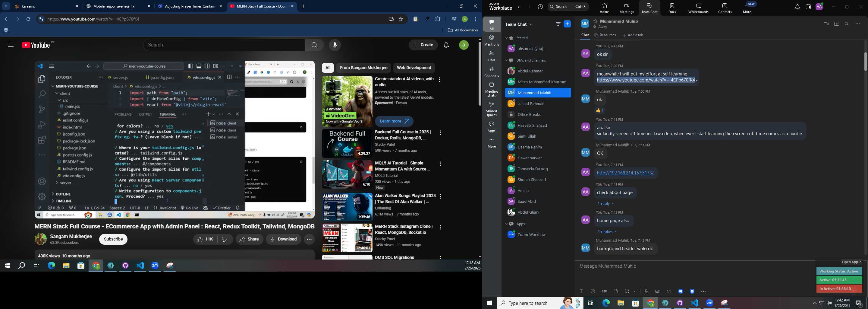Open Zoom notifications bell
The width and height of the screenshot is (868, 309).
pyautogui.click(x=797, y=7)
